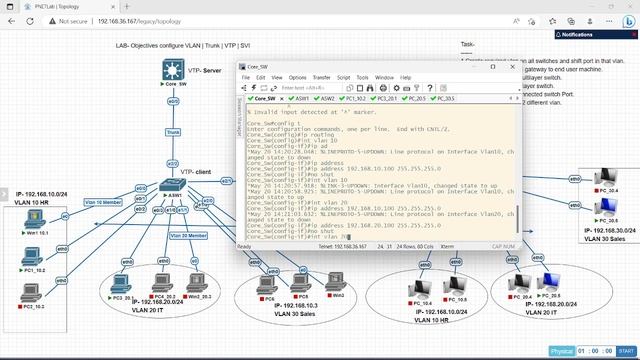Open the Bing sidebar icon
The image size is (640, 360).
pos(629,21)
